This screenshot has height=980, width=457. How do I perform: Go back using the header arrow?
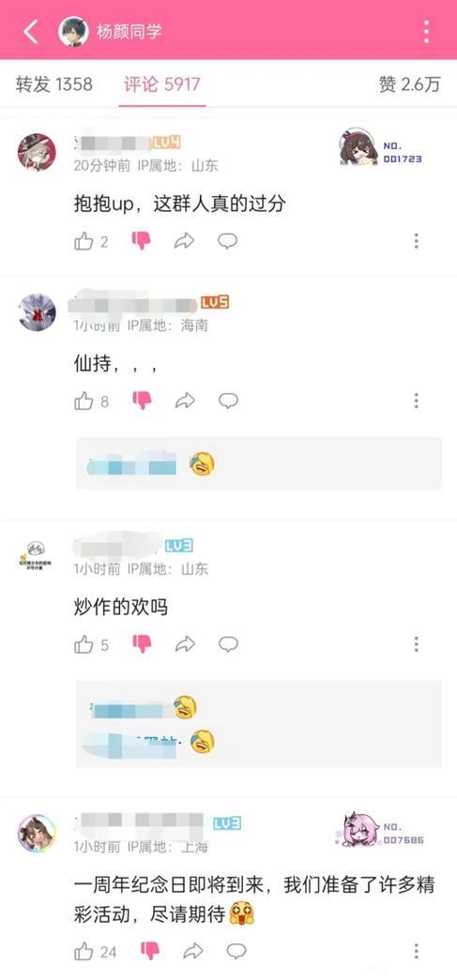pyautogui.click(x=31, y=31)
